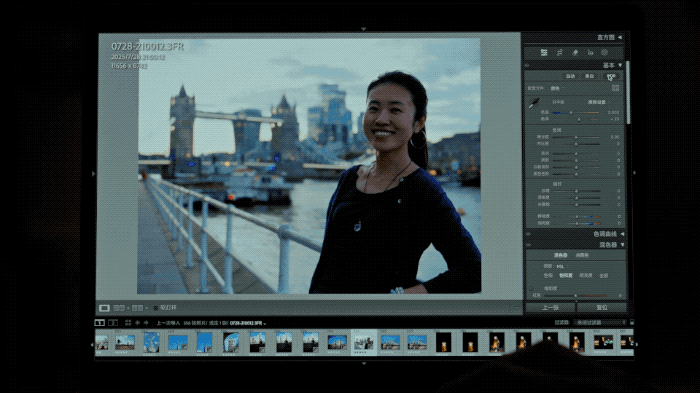Toggle Tone Curve panel eye switch
The image size is (700, 393).
coord(528,234)
